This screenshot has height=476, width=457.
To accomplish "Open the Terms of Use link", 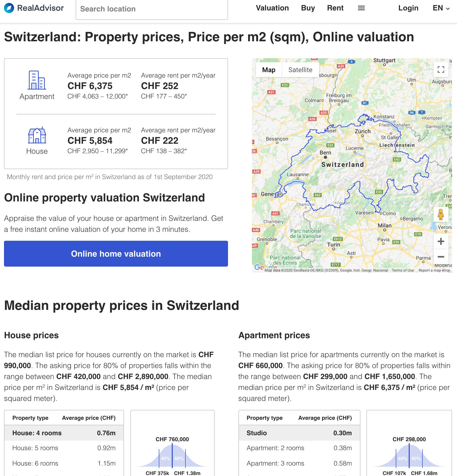I will [x=402, y=270].
